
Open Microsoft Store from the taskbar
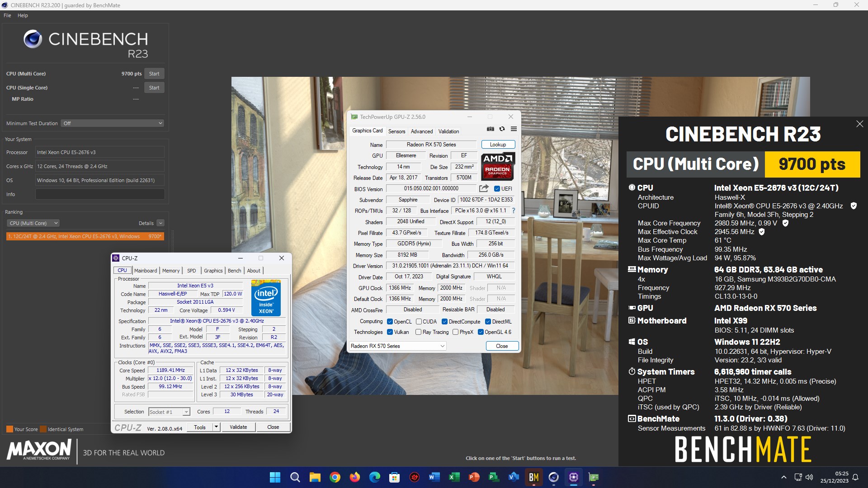coord(394,477)
